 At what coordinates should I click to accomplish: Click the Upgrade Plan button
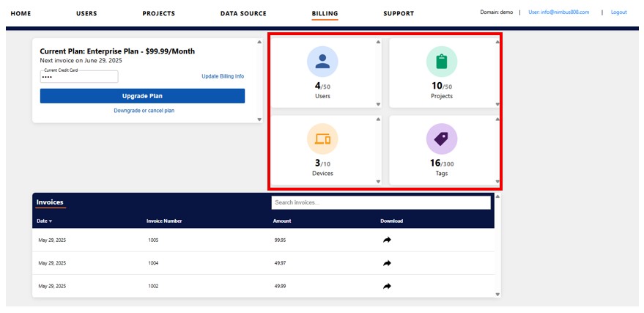143,96
